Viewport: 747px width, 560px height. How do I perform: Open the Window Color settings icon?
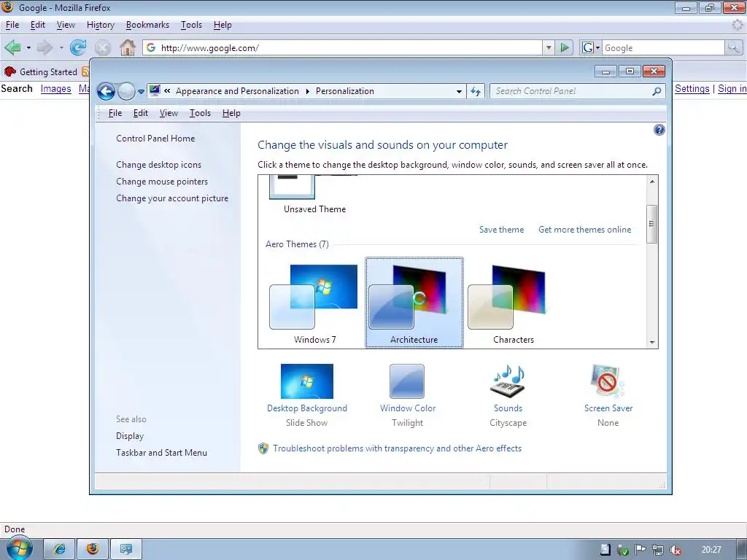point(407,381)
